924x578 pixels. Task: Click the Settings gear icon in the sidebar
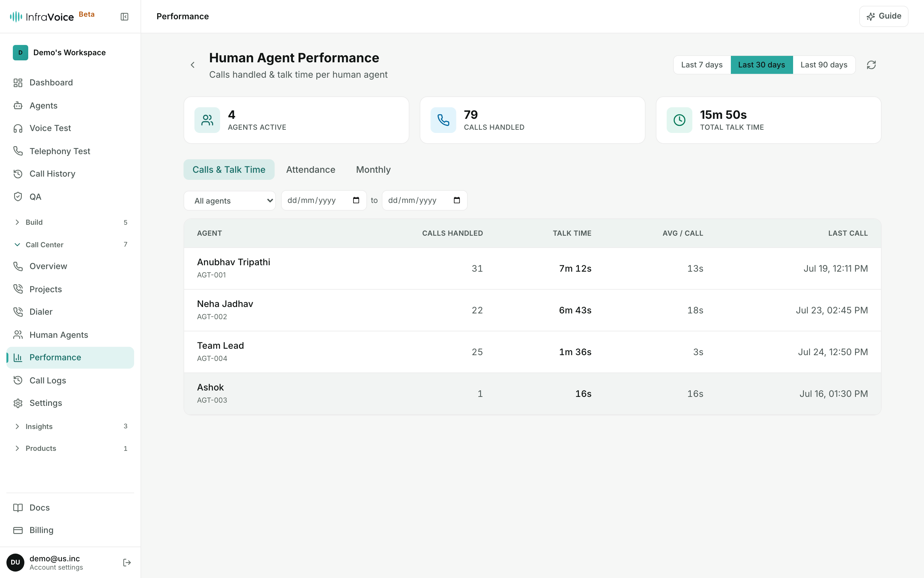tap(18, 403)
